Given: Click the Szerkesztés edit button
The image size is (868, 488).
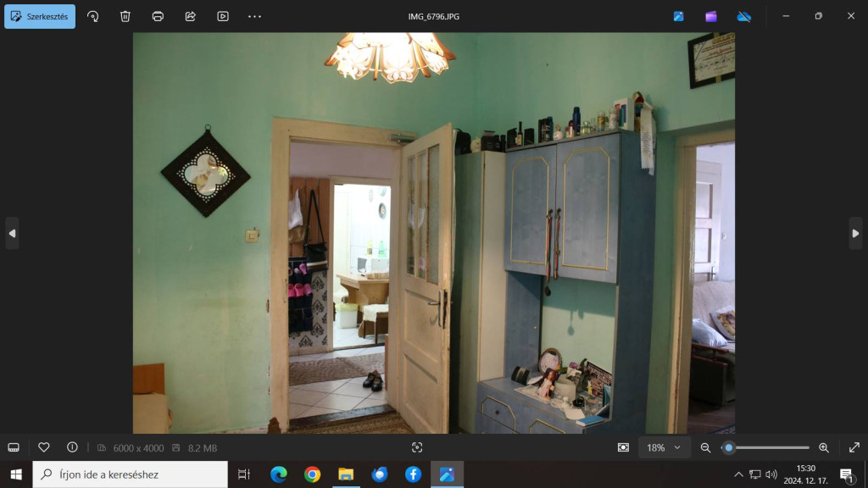Looking at the screenshot, I should [40, 16].
